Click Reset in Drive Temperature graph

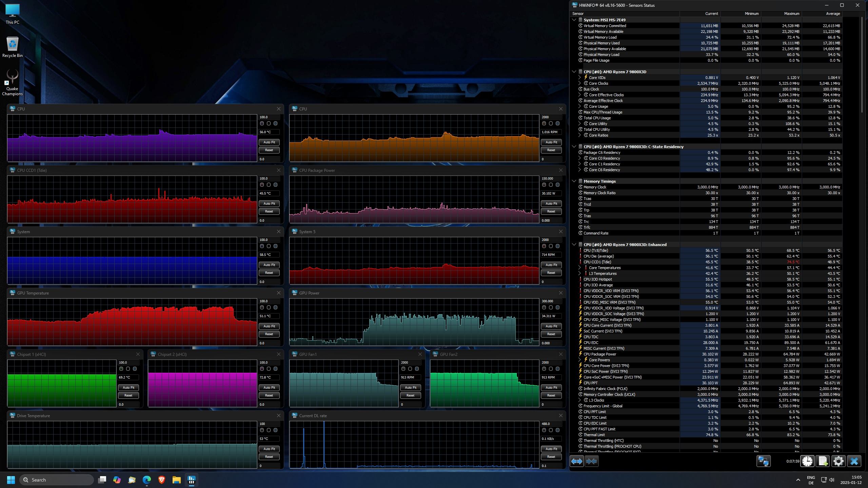coord(269,456)
